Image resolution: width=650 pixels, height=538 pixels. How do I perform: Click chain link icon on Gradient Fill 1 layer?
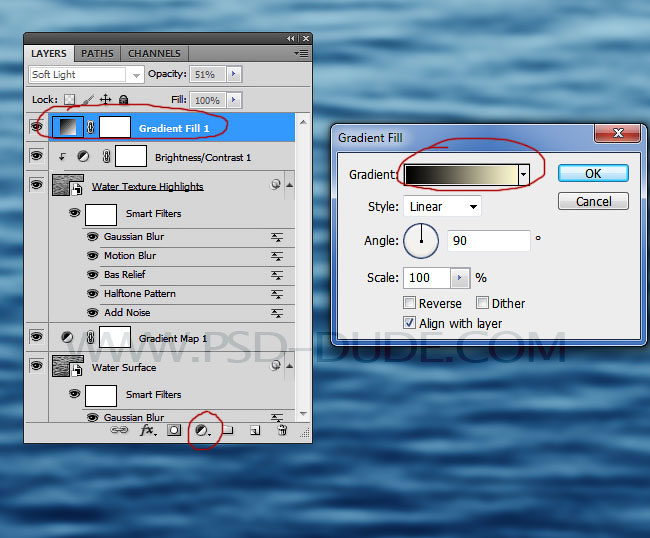(x=91, y=127)
